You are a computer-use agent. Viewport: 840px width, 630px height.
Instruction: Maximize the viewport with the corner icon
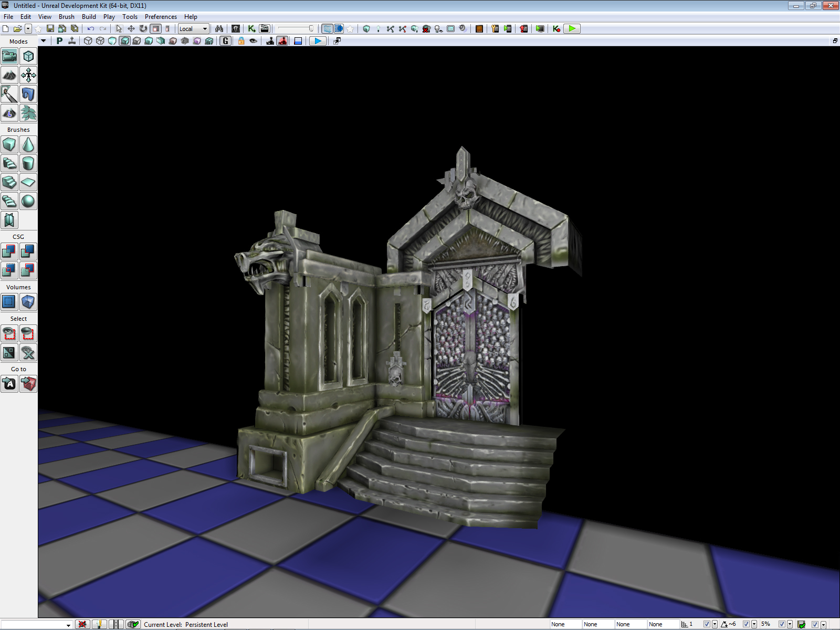coord(835,41)
